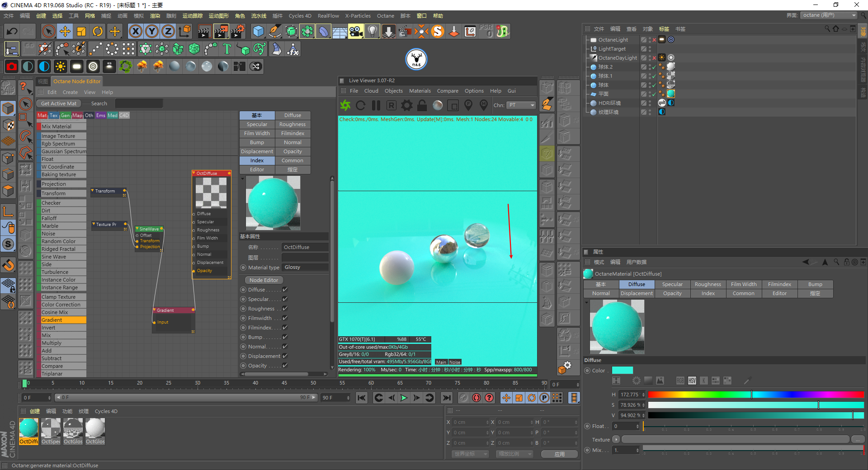Image resolution: width=868 pixels, height=470 pixels.
Task: Open the 世界坐标 coordinate dropdown
Action: [470, 454]
